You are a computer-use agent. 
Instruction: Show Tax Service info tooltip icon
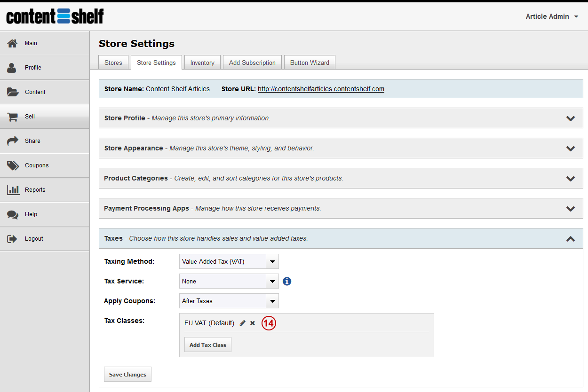tap(287, 281)
